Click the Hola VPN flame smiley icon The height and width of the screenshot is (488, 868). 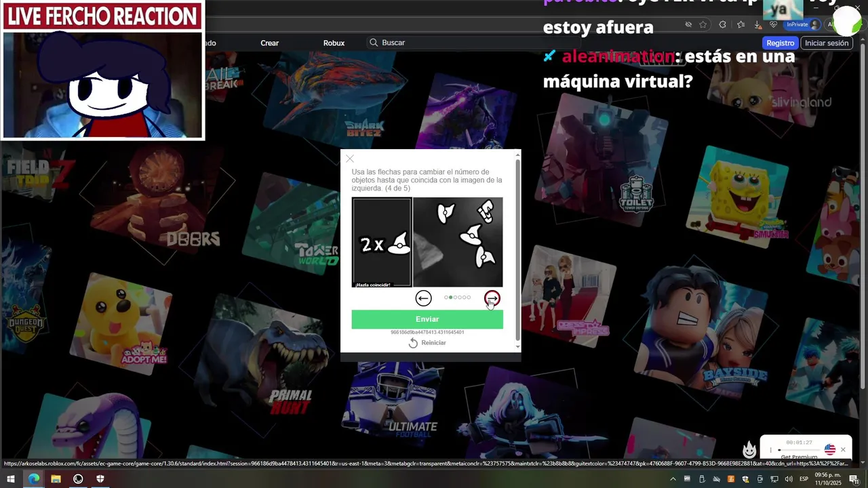tap(749, 449)
